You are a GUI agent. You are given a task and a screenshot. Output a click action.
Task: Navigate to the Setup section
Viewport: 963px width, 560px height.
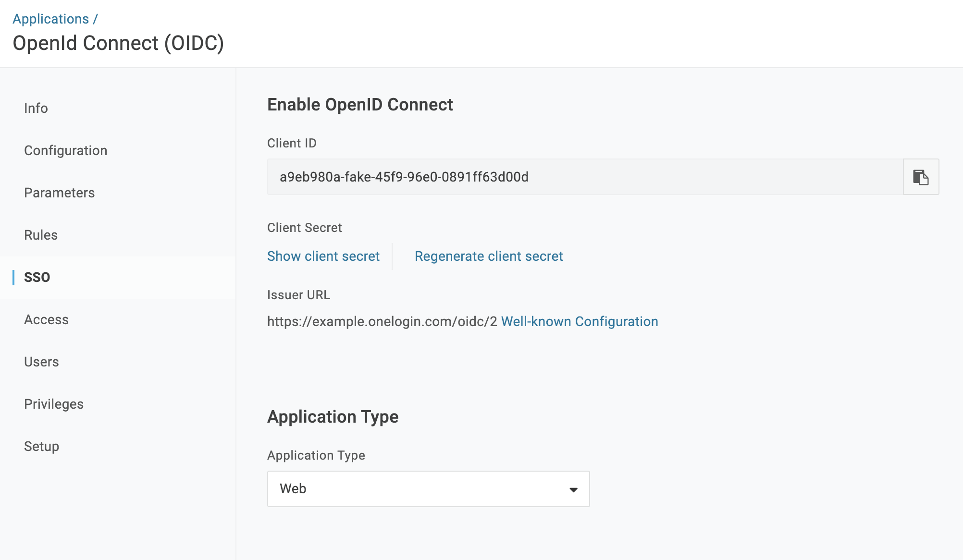pos(41,446)
